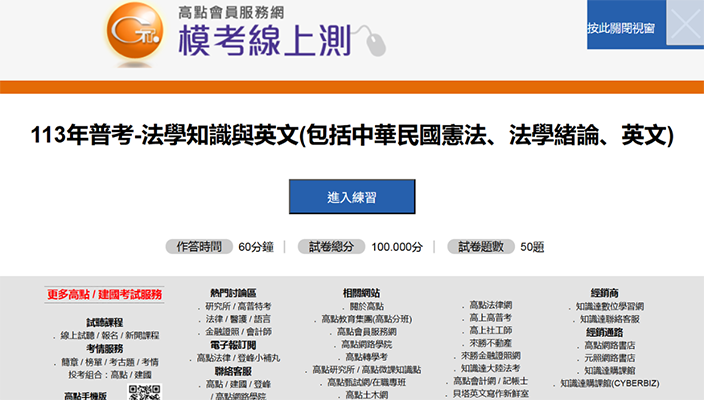Screen dimensions: 704x400
Task: Open the 會計師 discussion link
Action: (259, 332)
